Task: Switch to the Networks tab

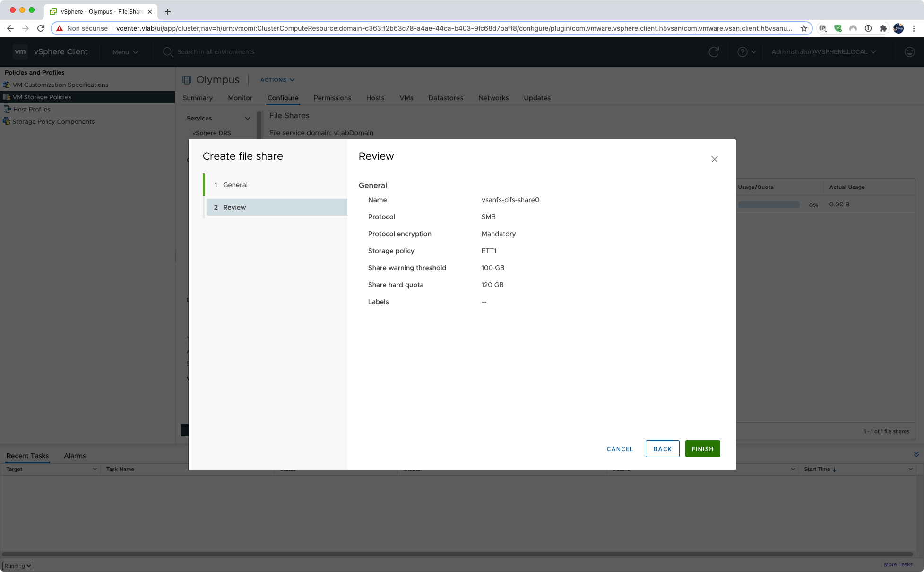Action: tap(493, 98)
